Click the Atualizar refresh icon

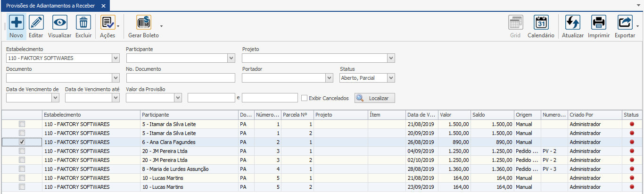click(x=572, y=23)
